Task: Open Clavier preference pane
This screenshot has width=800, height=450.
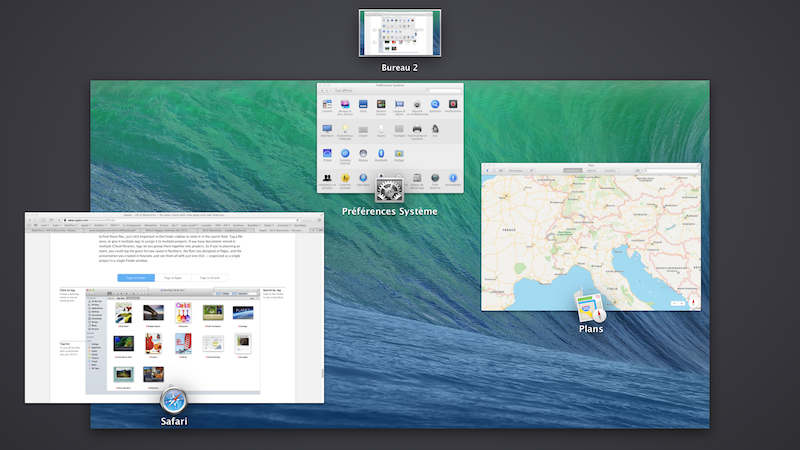Action: [363, 131]
